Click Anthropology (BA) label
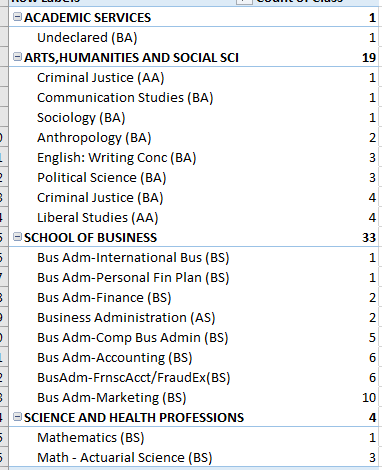 click(94, 138)
